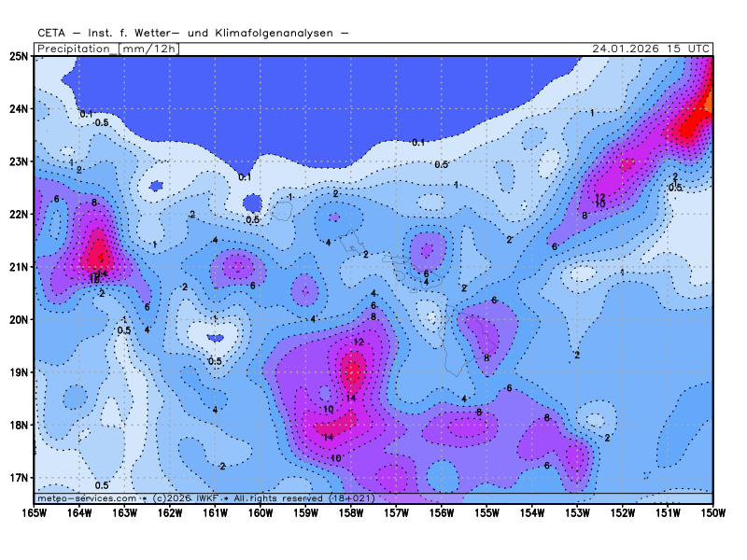
Task: Click the tiny dark blue spot on the left side
Action: click(x=156, y=186)
